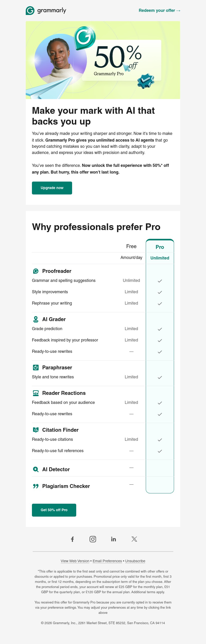Click the AI Detector magnifier icon

pyautogui.click(x=36, y=469)
